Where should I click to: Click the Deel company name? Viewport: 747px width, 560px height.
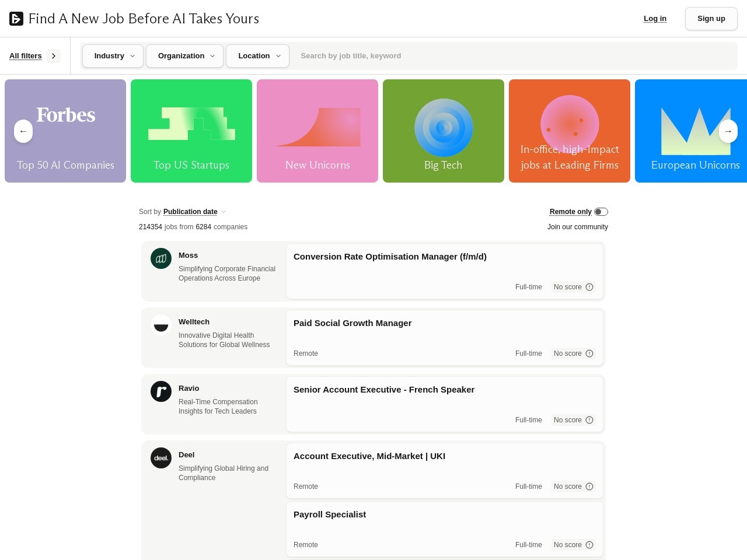coord(186,455)
